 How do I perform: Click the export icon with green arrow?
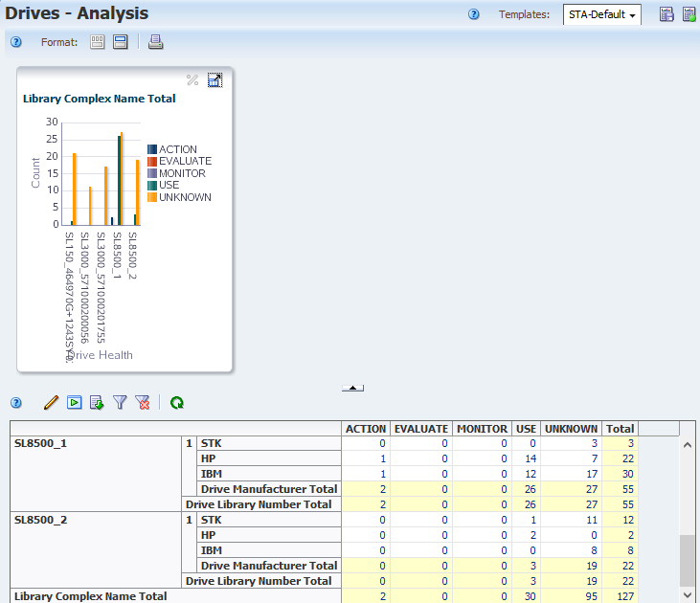point(97,403)
